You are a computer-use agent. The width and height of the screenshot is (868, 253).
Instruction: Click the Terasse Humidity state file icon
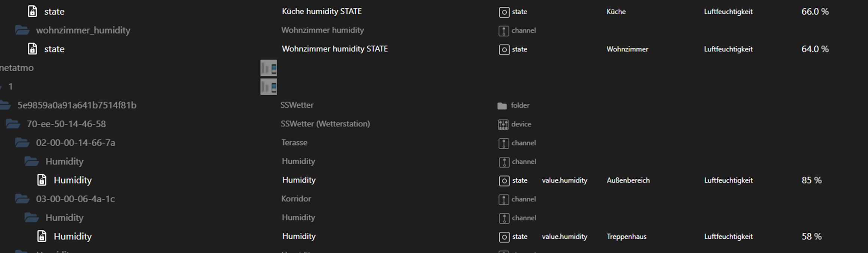pyautogui.click(x=42, y=180)
